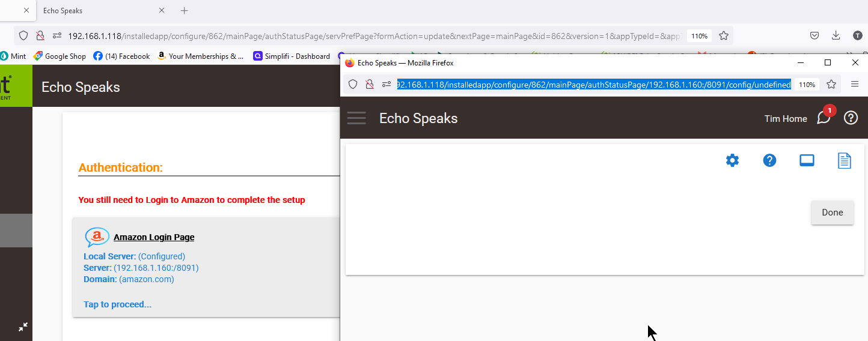Image resolution: width=868 pixels, height=341 pixels.
Task: Click the white help icon in popup header
Action: [x=851, y=118]
